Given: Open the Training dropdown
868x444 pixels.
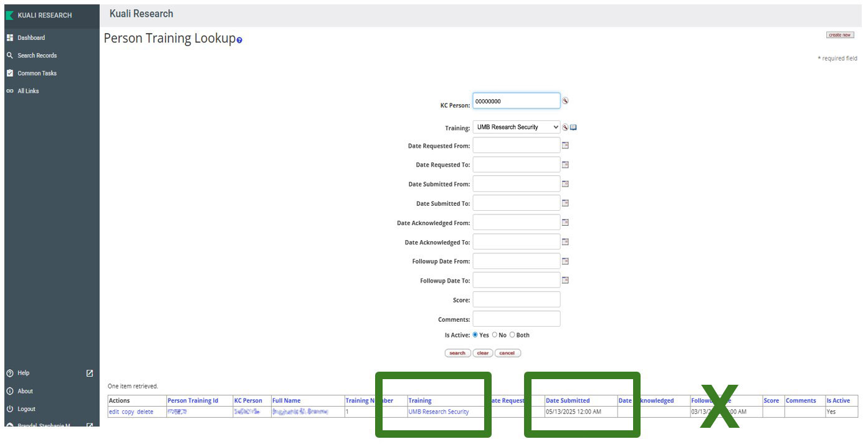Looking at the screenshot, I should coord(516,127).
